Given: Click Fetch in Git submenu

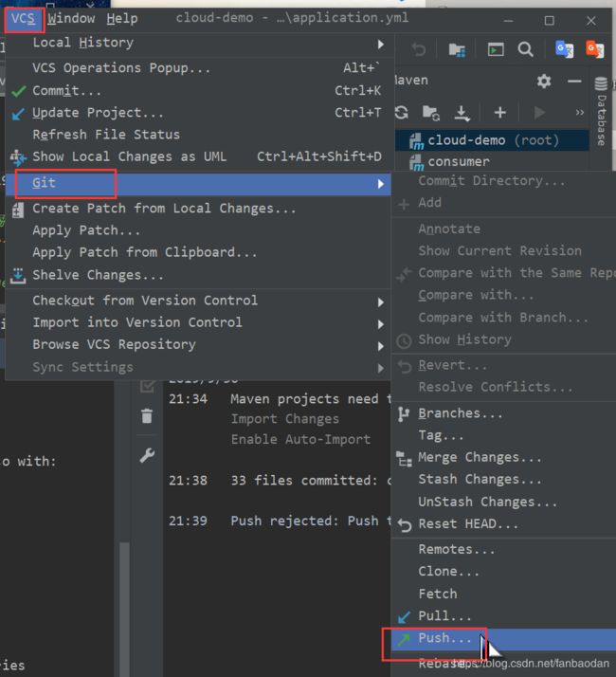Looking at the screenshot, I should tap(503, 595).
